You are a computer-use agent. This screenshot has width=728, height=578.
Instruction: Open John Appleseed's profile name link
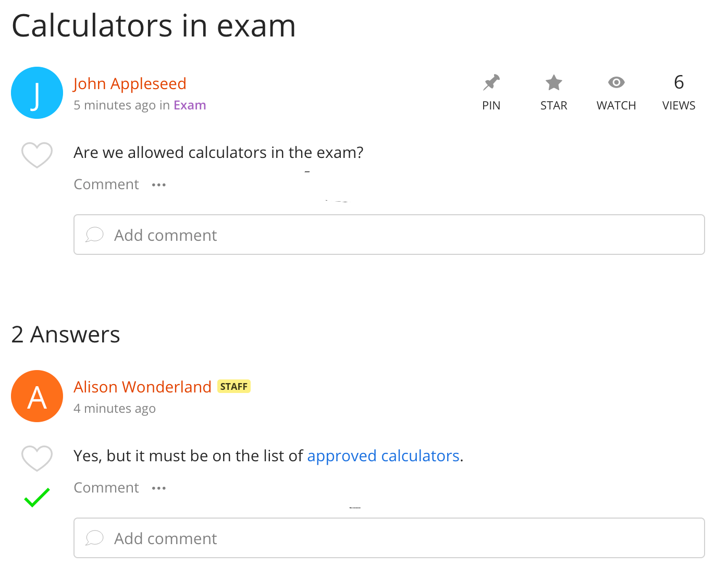[x=130, y=83]
